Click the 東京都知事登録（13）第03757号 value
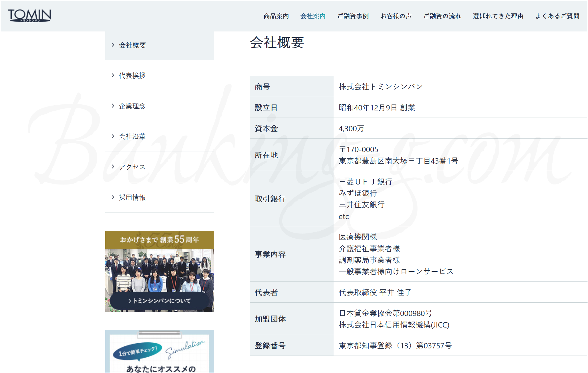The height and width of the screenshot is (373, 588). pyautogui.click(x=395, y=346)
